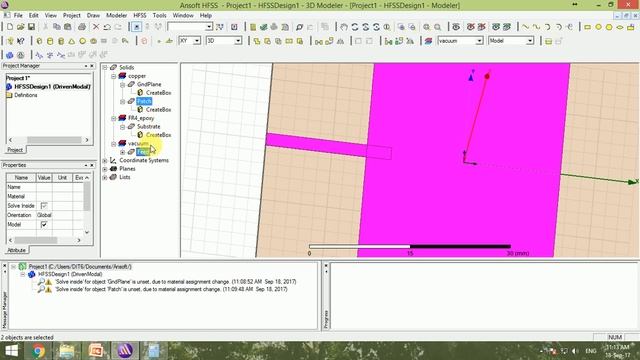Open the Model type dropdown

tap(529, 41)
